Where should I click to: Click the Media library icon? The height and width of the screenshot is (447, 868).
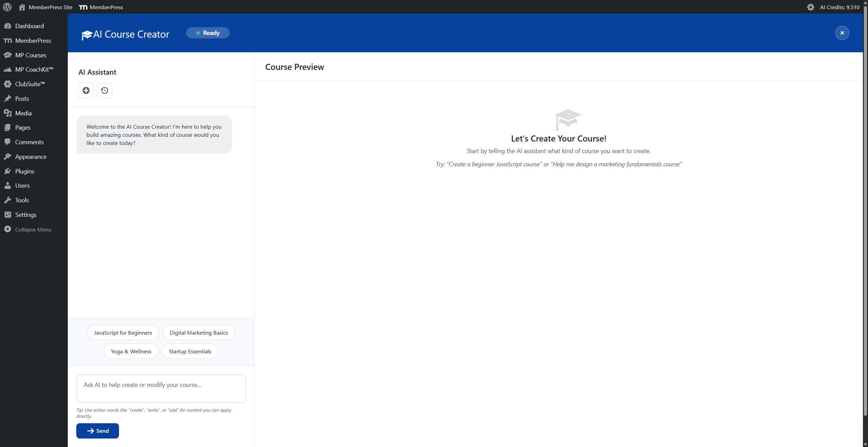(x=8, y=113)
